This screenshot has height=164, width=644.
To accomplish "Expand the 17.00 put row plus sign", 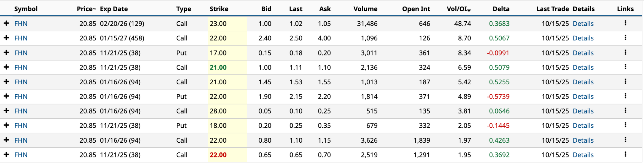I will click(x=6, y=53).
